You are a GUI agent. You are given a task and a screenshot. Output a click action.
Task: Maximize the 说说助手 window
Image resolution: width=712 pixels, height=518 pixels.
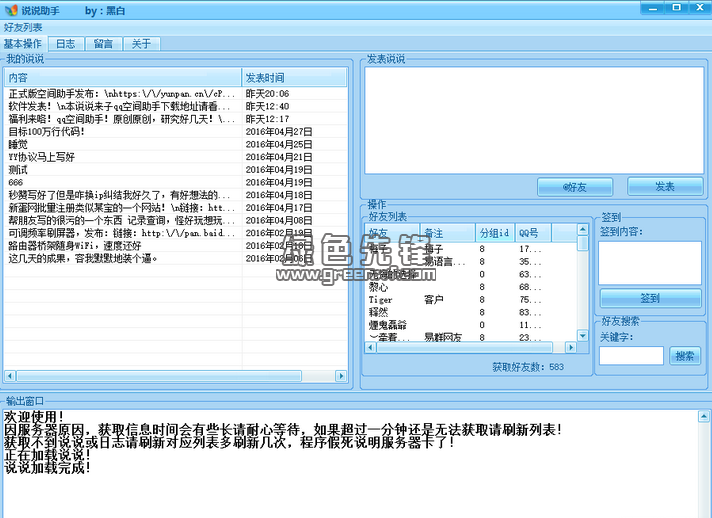coord(677,7)
